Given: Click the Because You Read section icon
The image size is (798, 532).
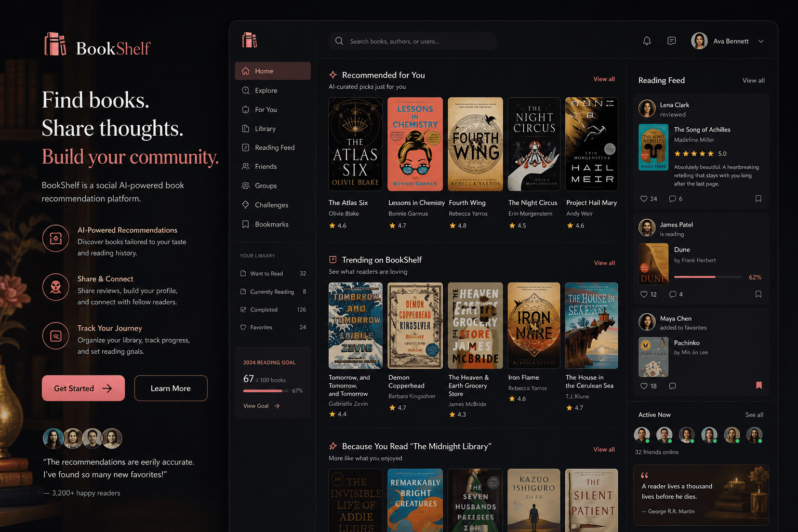Looking at the screenshot, I should 333,446.
